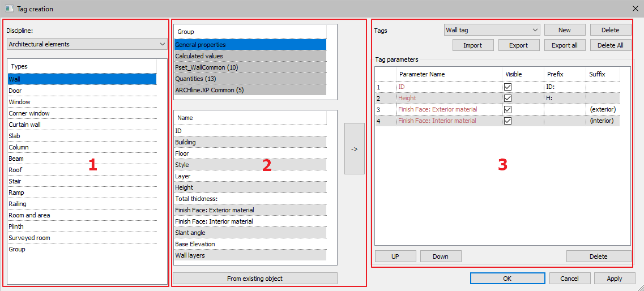Toggle Visible for Finish Face: Exterior material
This screenshot has height=291, width=644.
pyautogui.click(x=507, y=110)
